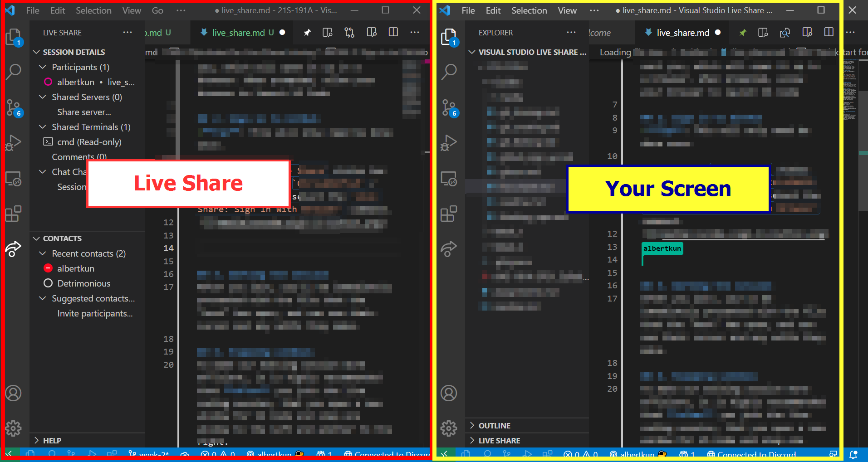Click Split Editor icon in right window toolbar
This screenshot has height=462, width=868.
(829, 32)
